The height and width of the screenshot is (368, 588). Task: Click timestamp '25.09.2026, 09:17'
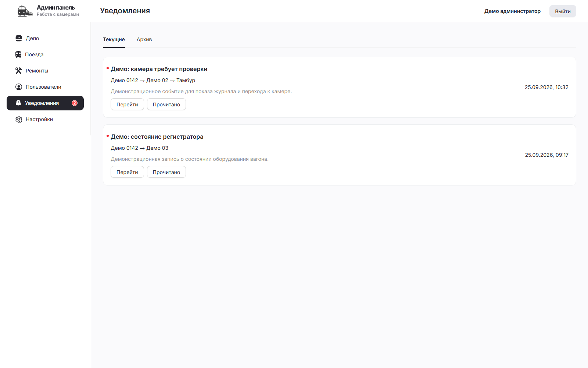(x=546, y=155)
